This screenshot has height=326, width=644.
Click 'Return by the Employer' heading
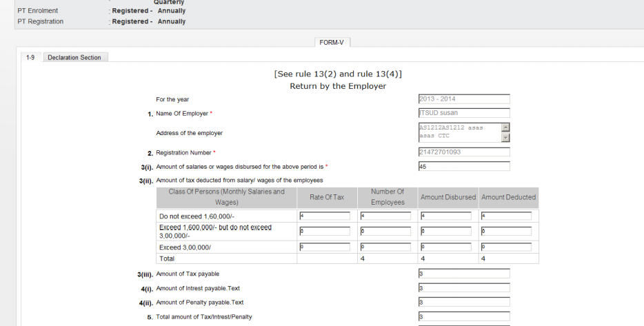pos(338,86)
